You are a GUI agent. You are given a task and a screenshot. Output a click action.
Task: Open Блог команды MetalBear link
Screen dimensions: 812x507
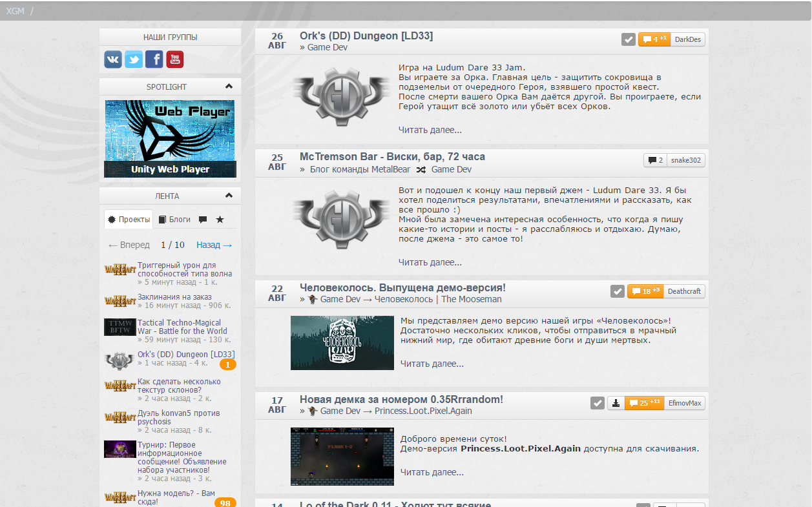pos(360,169)
